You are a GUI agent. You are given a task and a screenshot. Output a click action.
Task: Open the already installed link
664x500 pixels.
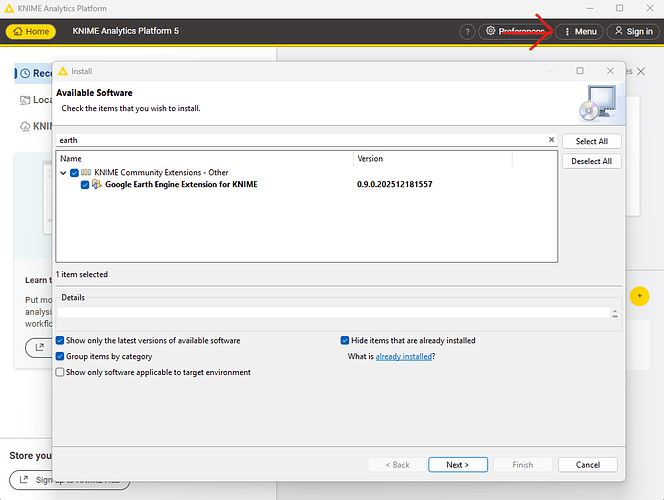404,356
